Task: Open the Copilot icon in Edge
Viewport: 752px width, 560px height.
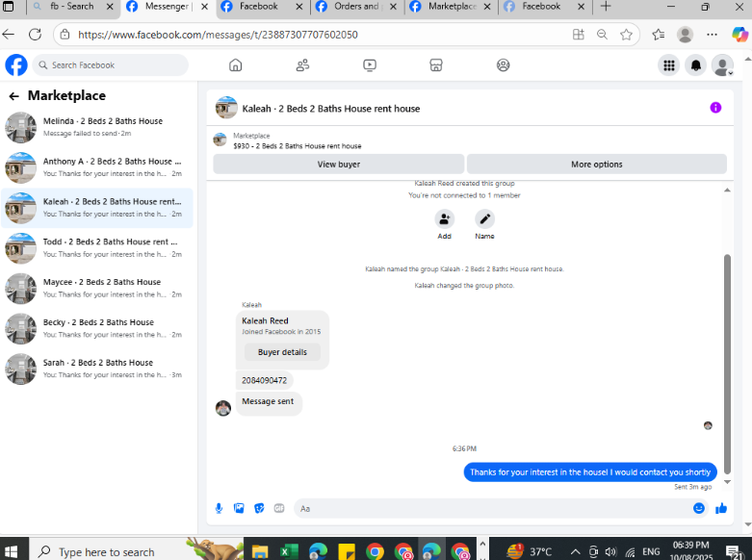Action: click(x=739, y=35)
